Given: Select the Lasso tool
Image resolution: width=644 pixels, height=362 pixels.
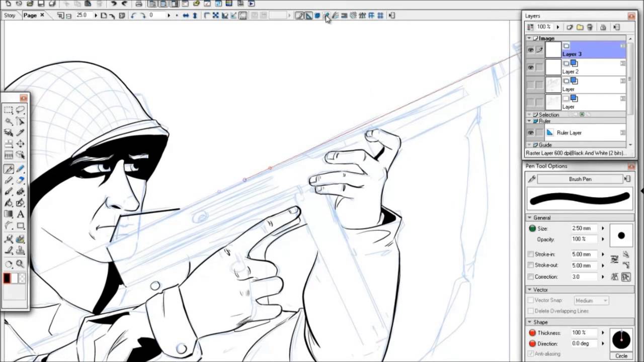Looking at the screenshot, I should 20,110.
